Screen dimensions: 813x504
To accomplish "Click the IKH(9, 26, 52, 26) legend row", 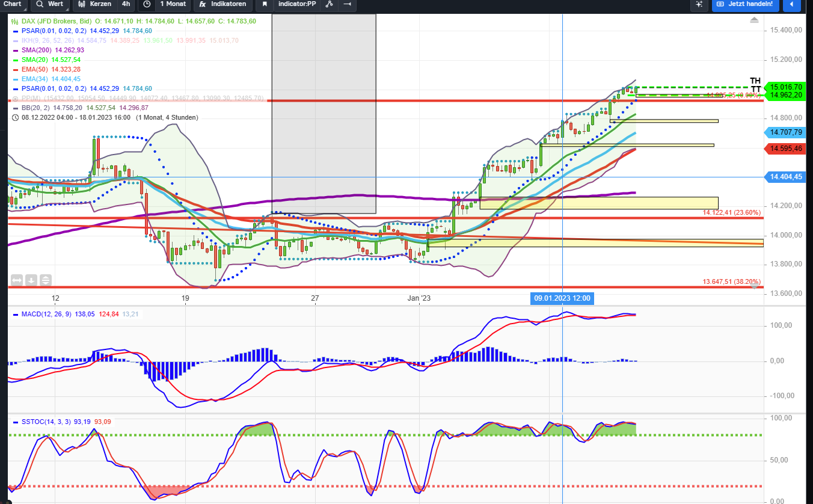I will (x=125, y=40).
